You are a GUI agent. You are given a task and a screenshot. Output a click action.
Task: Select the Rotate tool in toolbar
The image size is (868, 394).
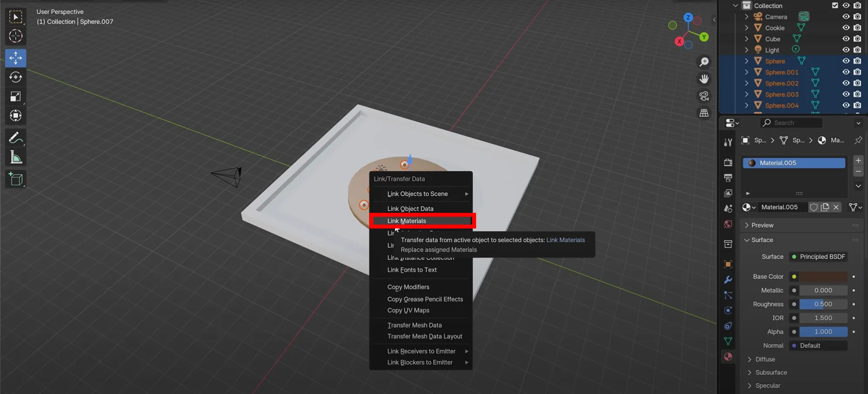[x=16, y=77]
